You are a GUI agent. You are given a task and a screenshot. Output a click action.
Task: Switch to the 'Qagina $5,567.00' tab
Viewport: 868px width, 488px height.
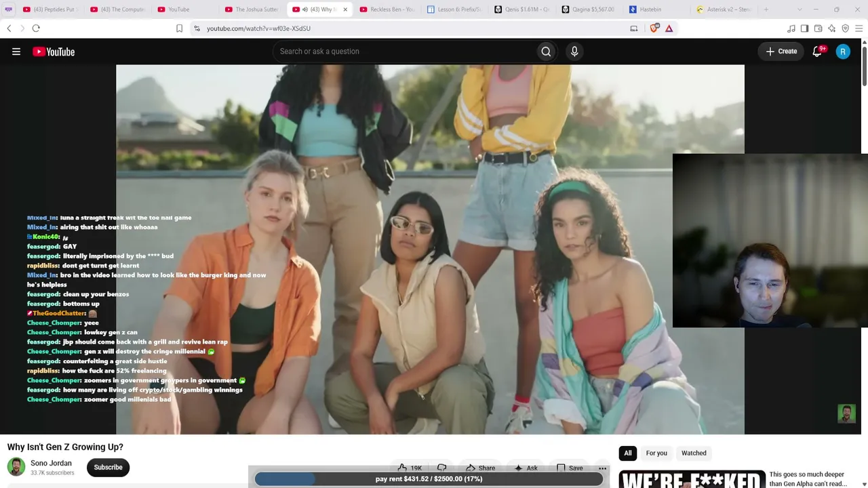click(x=589, y=9)
